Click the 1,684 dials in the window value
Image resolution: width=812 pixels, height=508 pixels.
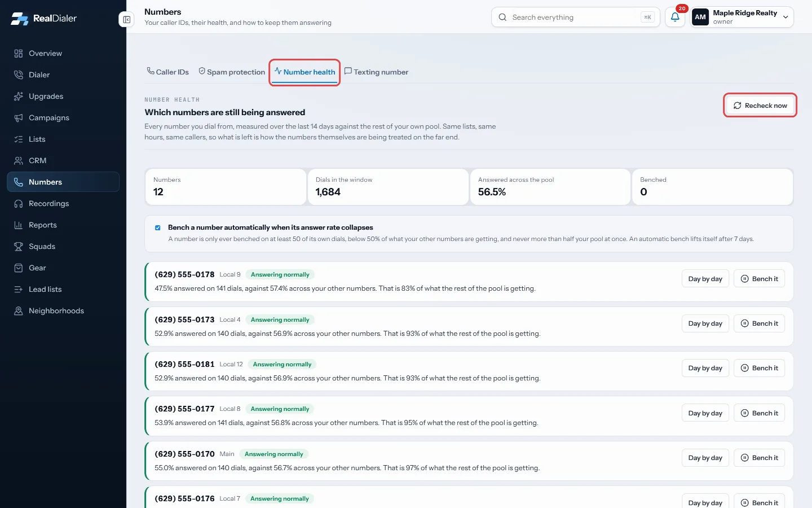tap(328, 192)
